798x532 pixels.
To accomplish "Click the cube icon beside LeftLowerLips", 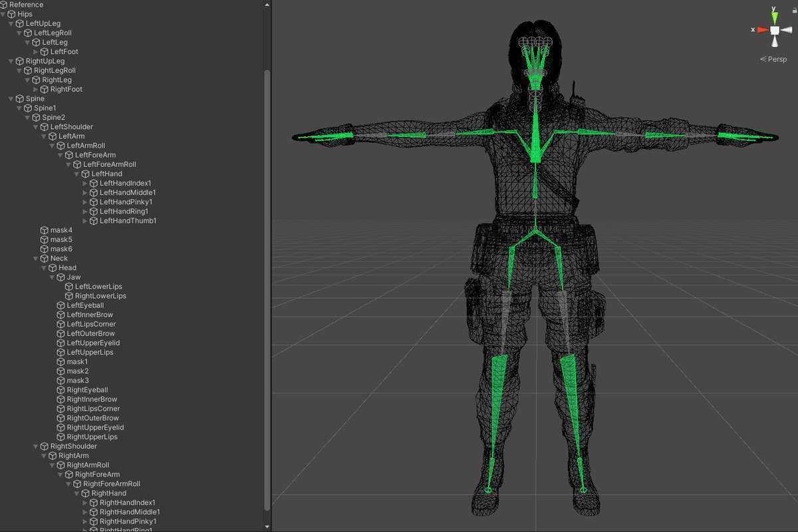I will click(69, 287).
